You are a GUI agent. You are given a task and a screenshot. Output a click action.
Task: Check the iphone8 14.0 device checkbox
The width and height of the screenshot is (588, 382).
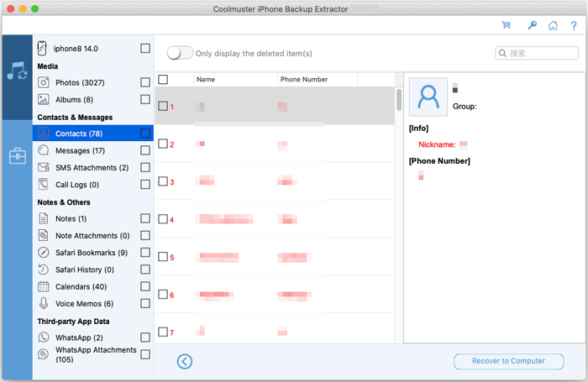(145, 49)
